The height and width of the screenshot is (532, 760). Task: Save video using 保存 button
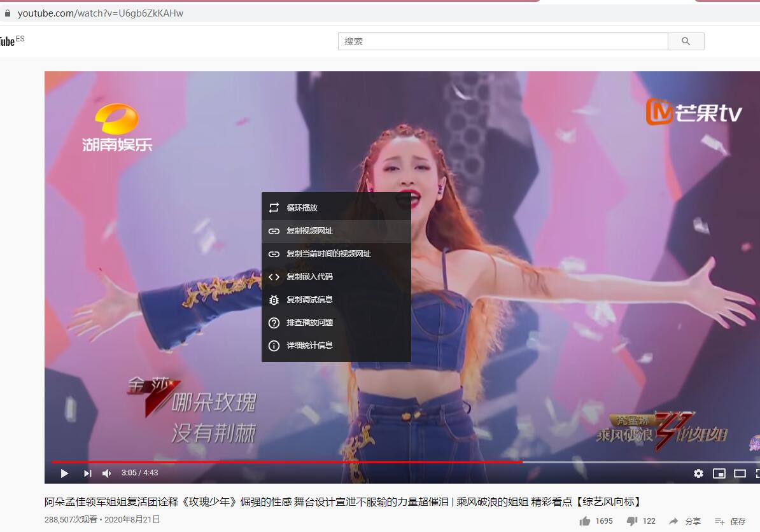click(730, 521)
